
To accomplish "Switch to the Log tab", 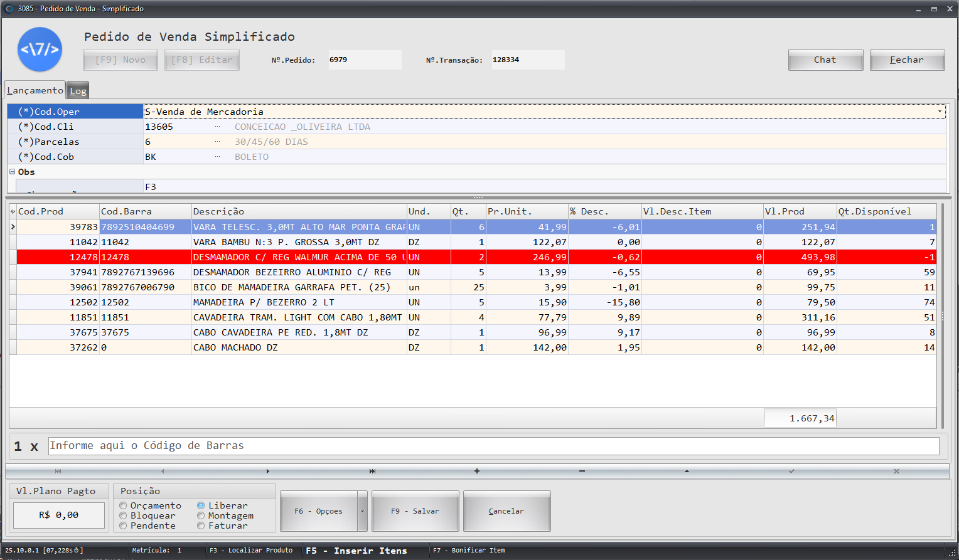I will (x=78, y=91).
